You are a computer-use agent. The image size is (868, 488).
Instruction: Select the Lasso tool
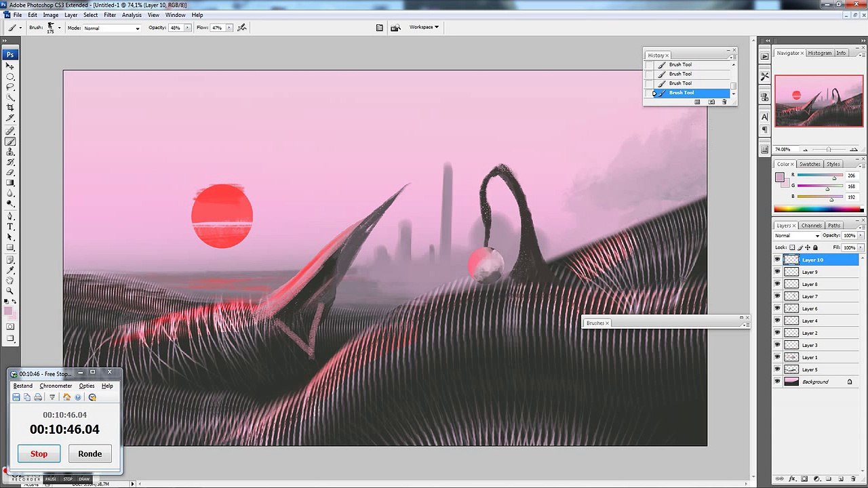[11, 87]
